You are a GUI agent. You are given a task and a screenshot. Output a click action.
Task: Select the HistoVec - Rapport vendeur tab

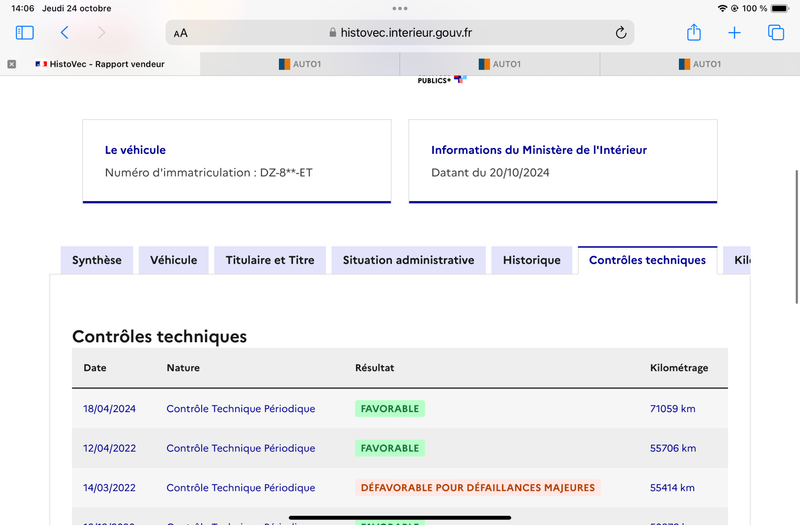[100, 64]
